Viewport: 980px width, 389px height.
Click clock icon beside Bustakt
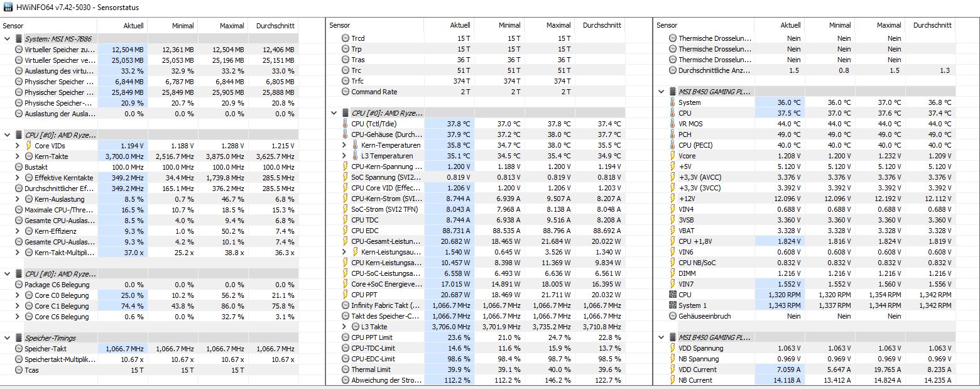(x=18, y=167)
